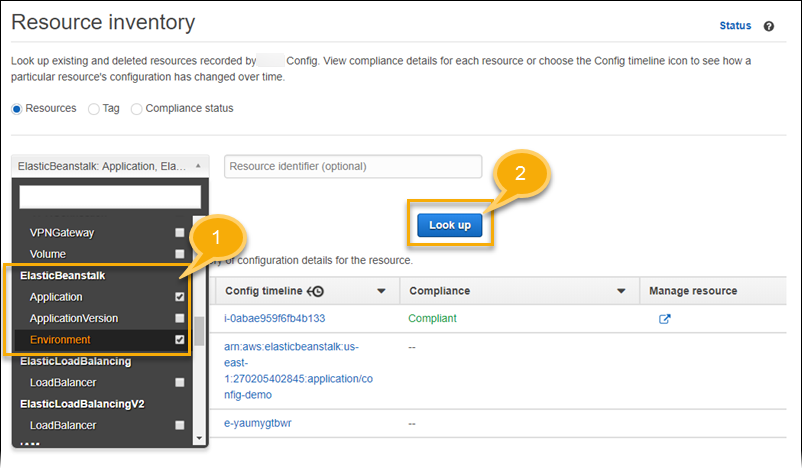Click the dropdown list scrollbar down arrow
Image resolution: width=802 pixels, height=469 pixels.
tap(199, 437)
